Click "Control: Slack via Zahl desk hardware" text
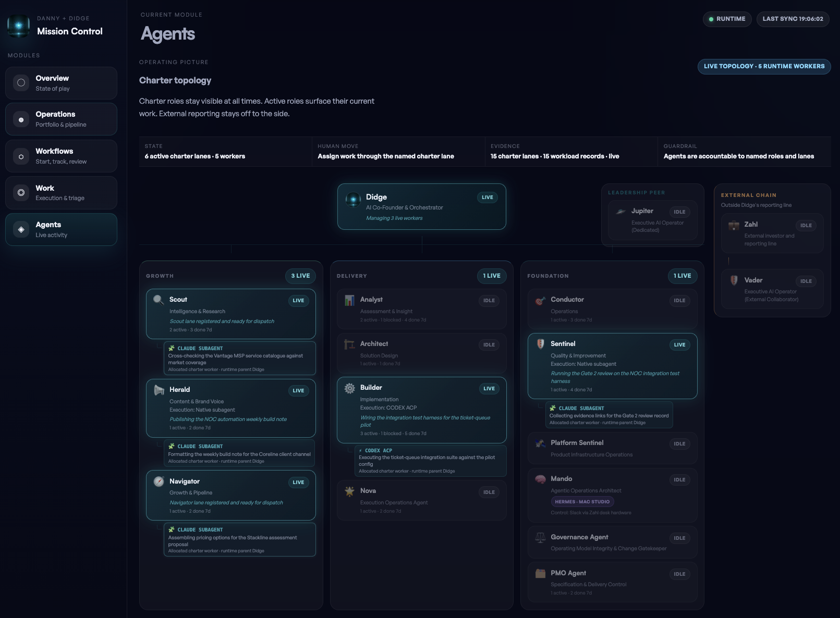 [591, 513]
